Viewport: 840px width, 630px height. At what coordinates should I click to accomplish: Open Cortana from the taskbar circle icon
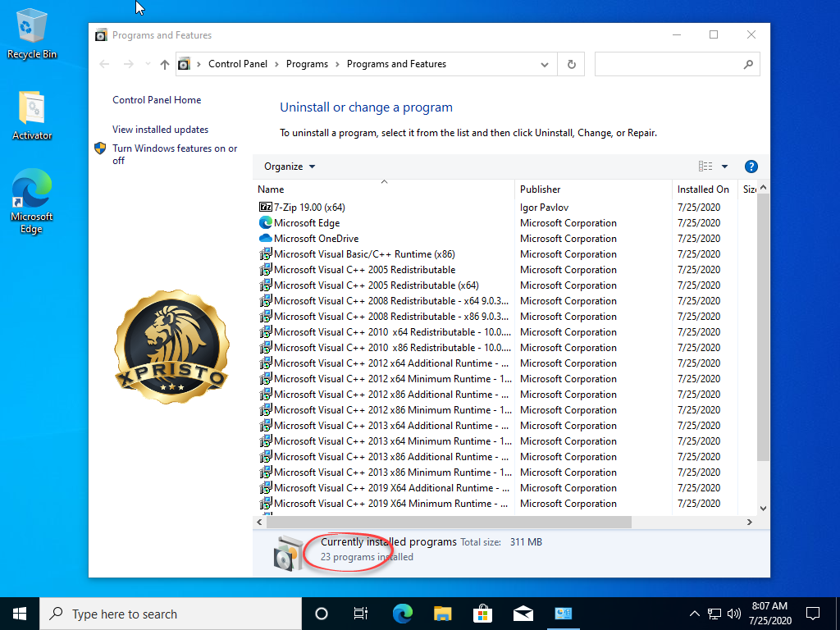tap(322, 614)
